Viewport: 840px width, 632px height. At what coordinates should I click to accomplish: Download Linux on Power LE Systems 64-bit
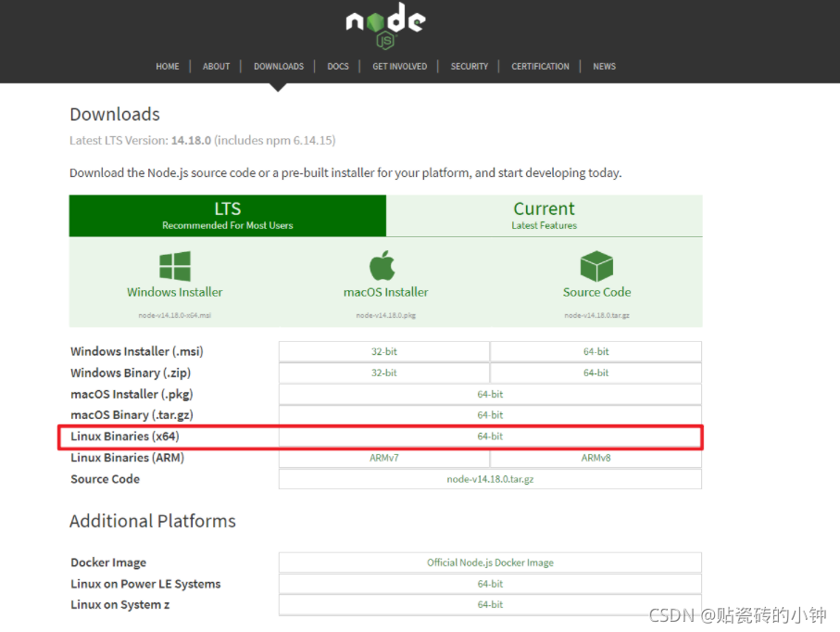(490, 584)
